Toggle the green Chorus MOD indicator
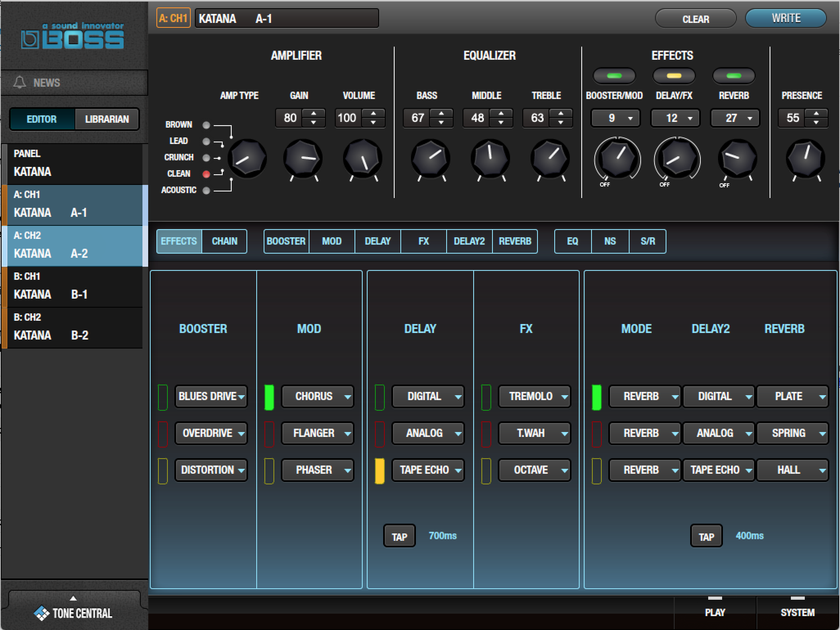 269,397
